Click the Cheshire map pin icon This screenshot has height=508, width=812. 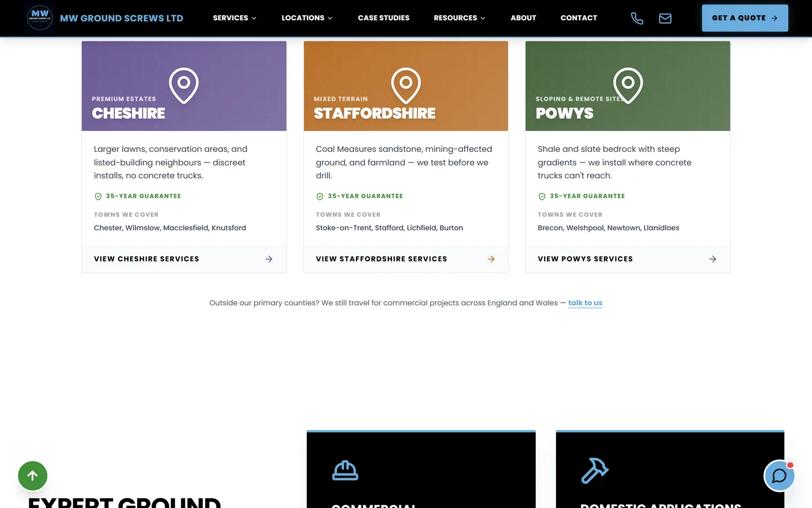click(x=184, y=86)
